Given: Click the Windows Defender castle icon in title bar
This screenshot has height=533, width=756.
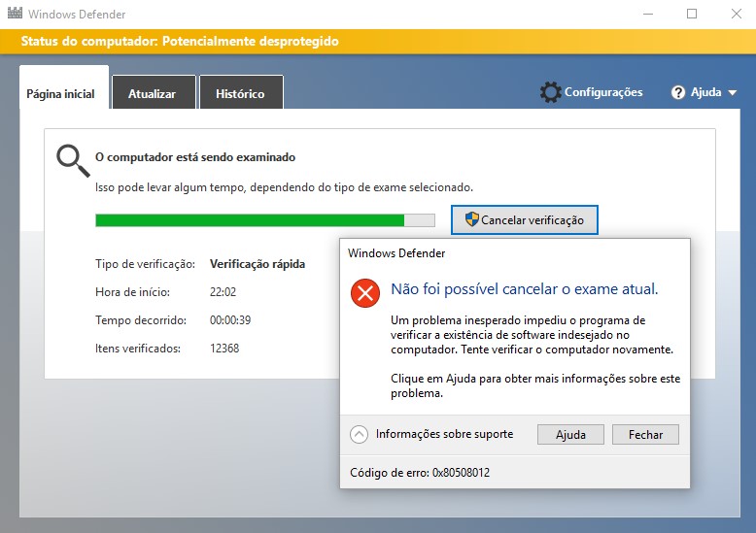Looking at the screenshot, I should 15,13.
